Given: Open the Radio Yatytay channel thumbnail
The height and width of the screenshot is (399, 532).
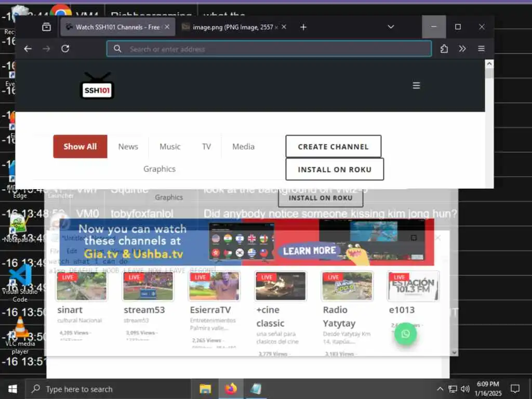Looking at the screenshot, I should (347, 286).
